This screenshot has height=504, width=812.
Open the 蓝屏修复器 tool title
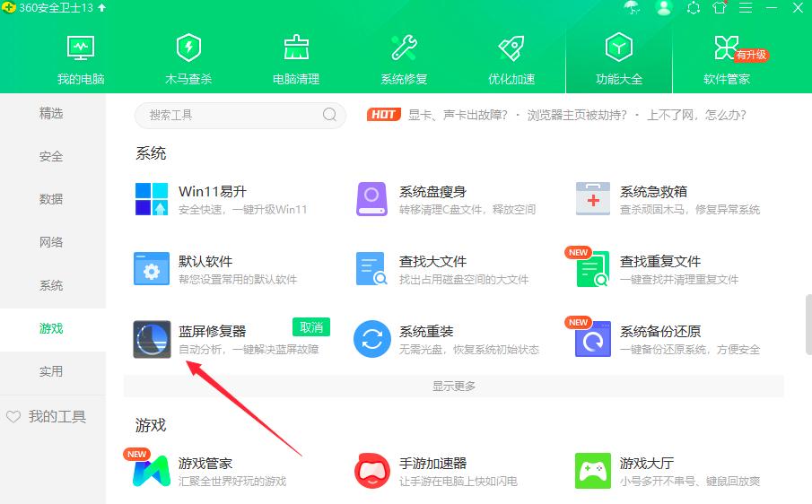tap(213, 331)
